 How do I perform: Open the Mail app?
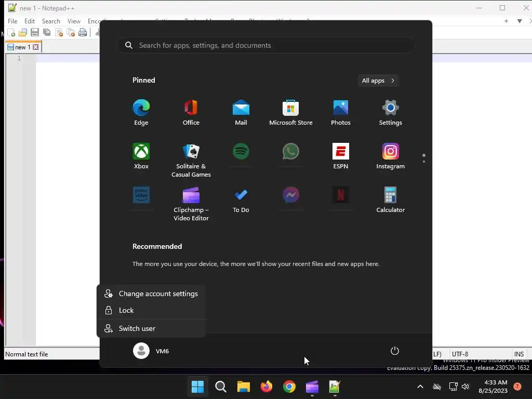(241, 113)
